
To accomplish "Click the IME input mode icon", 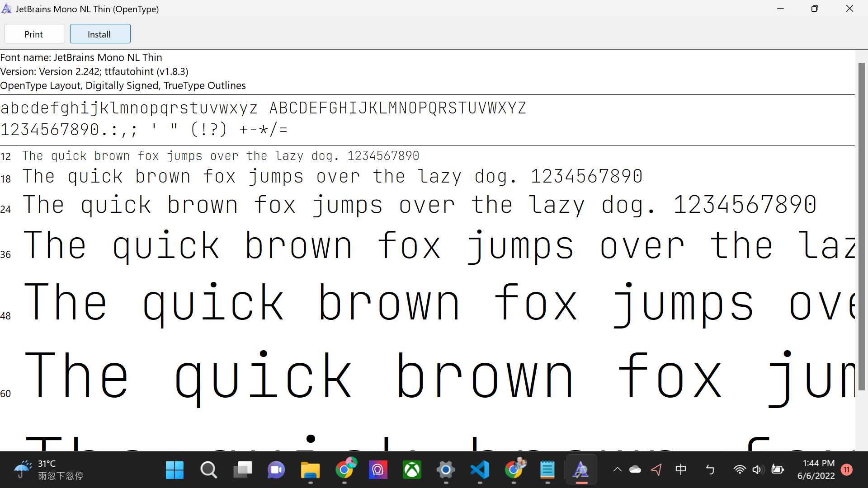I will pos(710,470).
